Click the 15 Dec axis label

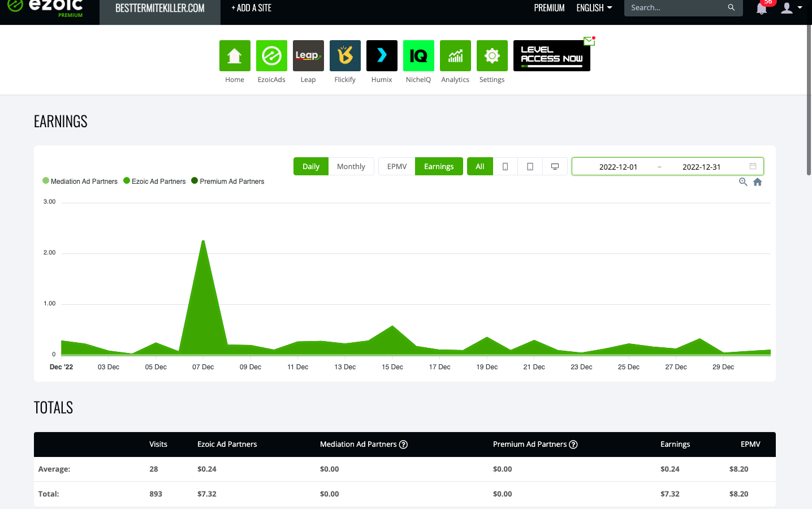pyautogui.click(x=392, y=367)
